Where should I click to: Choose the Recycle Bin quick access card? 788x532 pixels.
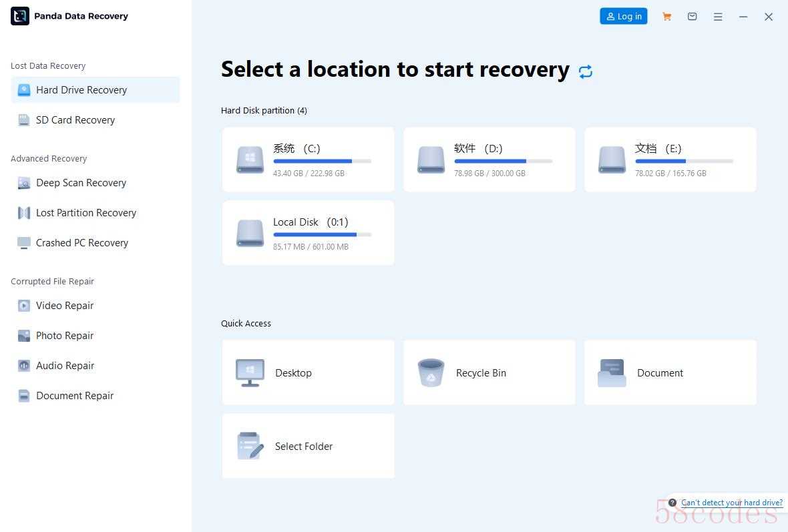click(489, 372)
